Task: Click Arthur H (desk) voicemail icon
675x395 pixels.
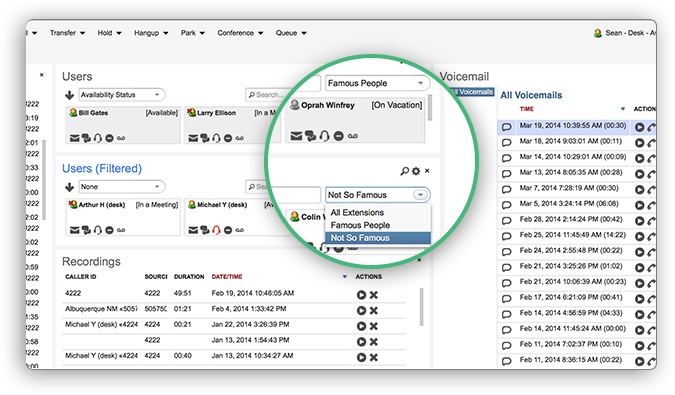Action: click(121, 230)
